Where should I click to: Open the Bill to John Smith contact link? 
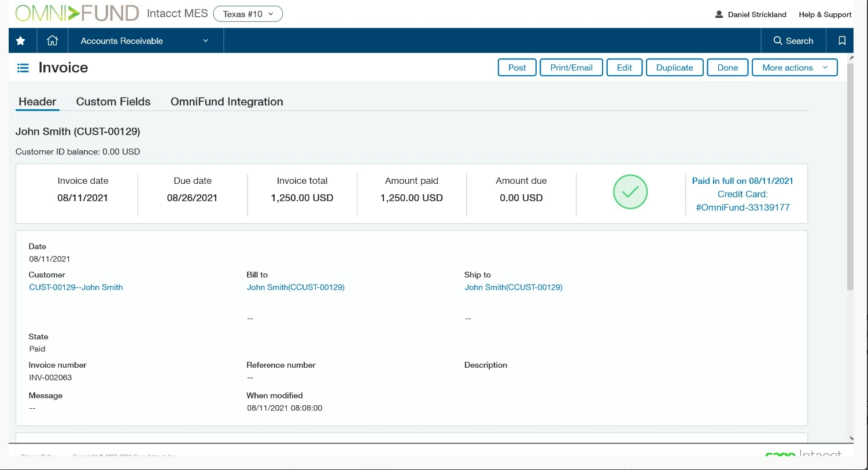coord(296,287)
